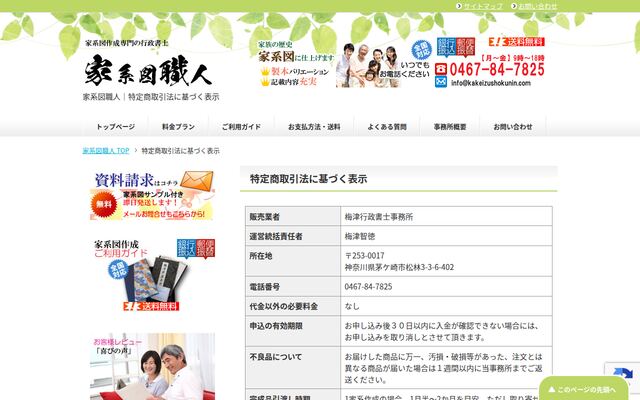Viewport: 640px width, 400px height.
Task: Click the 所在地 label cell
Action: pos(293,261)
